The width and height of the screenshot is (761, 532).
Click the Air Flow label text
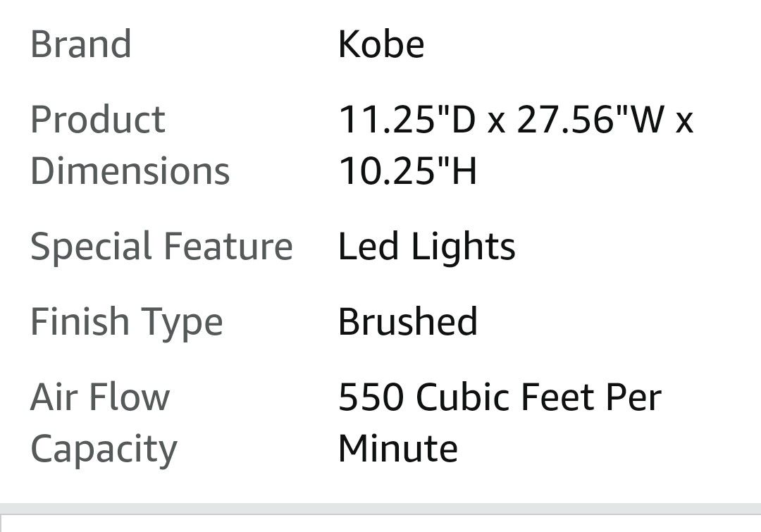(100, 397)
